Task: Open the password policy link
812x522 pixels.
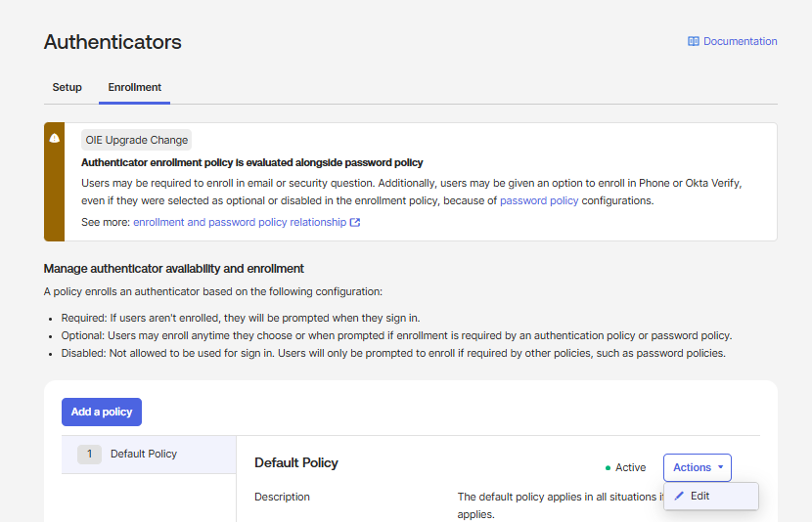Action: (539, 200)
